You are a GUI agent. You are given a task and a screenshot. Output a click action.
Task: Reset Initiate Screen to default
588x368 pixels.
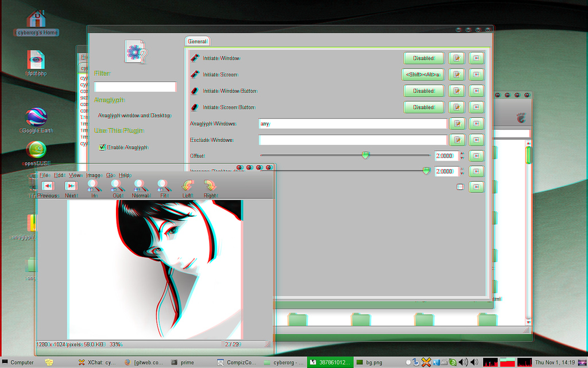(x=476, y=74)
